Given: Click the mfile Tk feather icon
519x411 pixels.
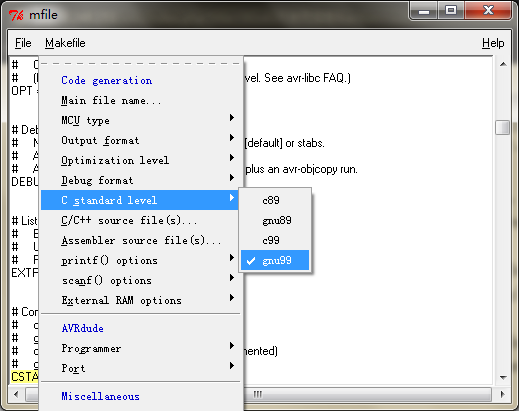Looking at the screenshot, I should click(16, 15).
